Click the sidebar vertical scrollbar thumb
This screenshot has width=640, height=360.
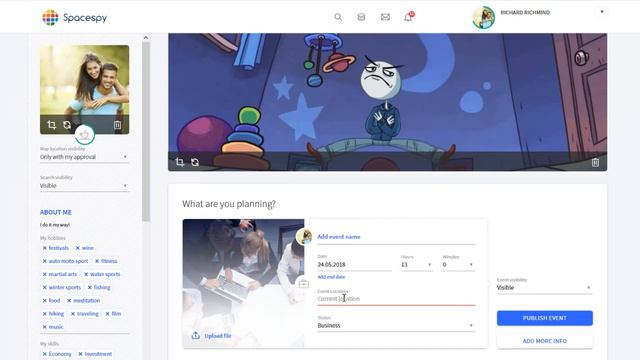146,131
